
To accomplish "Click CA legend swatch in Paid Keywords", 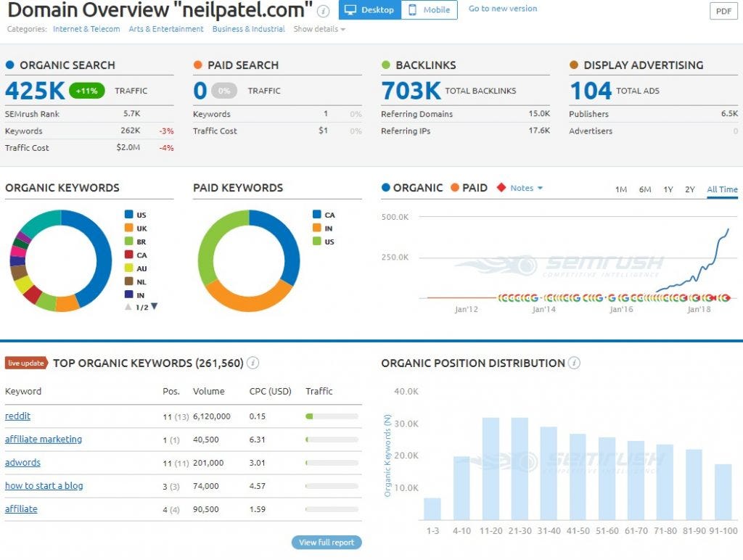I will [317, 214].
